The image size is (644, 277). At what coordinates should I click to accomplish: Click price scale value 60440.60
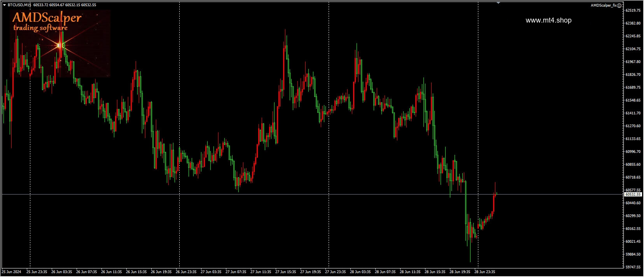click(x=633, y=203)
